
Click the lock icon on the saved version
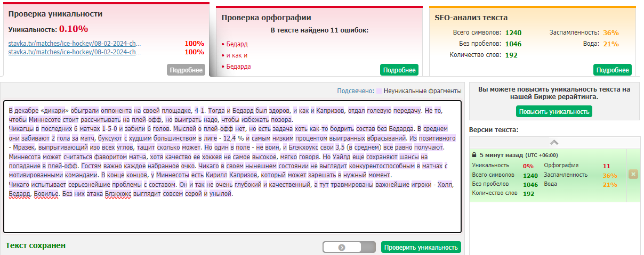tap(474, 154)
